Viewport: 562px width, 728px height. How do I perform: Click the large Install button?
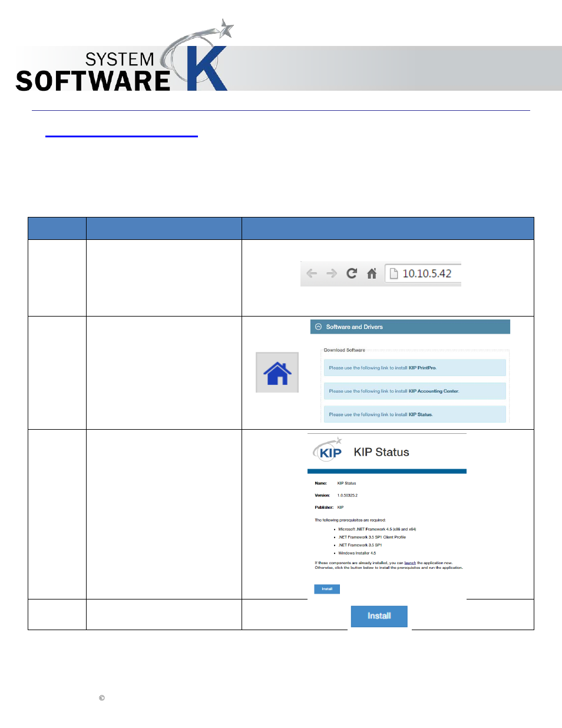(379, 616)
